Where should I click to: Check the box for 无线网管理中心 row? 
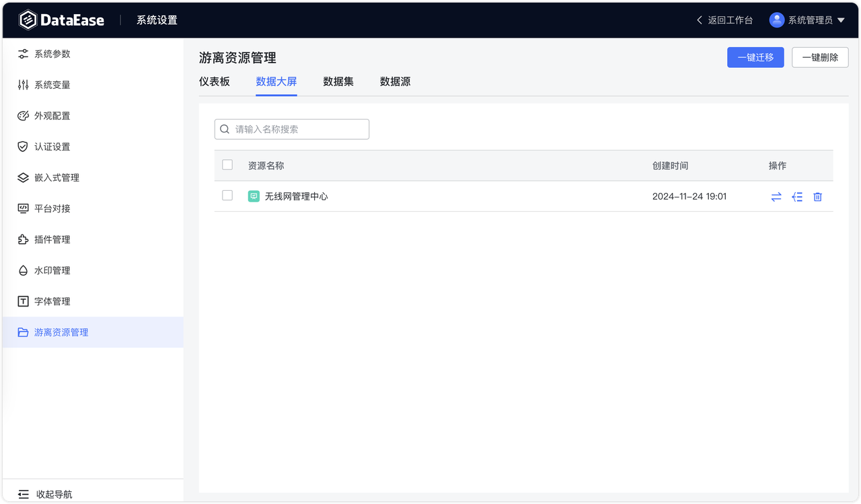point(227,196)
